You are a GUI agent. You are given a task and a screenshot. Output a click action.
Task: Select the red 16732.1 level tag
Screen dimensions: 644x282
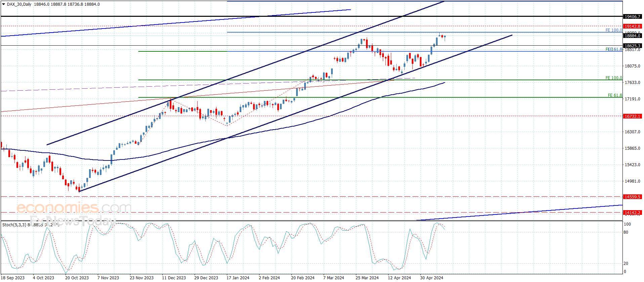[x=632, y=116]
